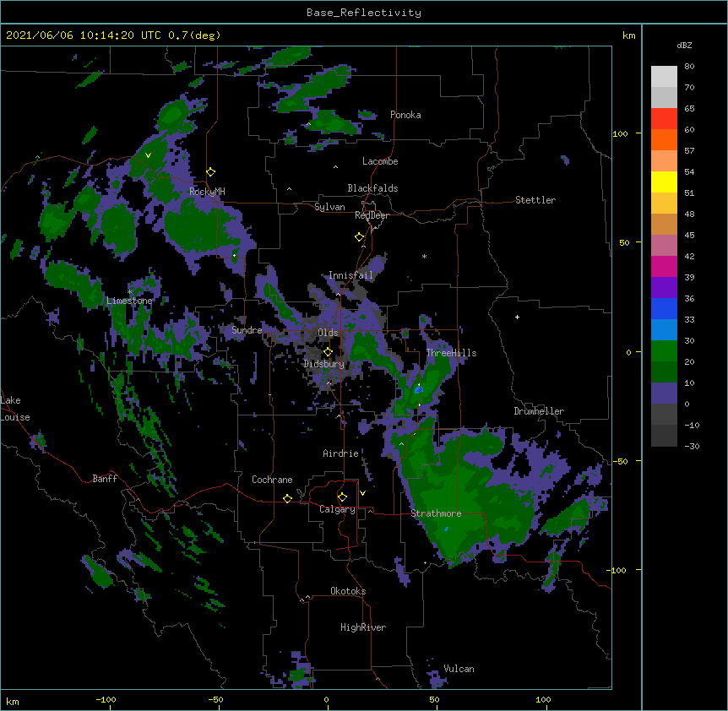Viewport: 728px width, 711px height.
Task: Click the Lacombe city label
Action: [x=380, y=161]
